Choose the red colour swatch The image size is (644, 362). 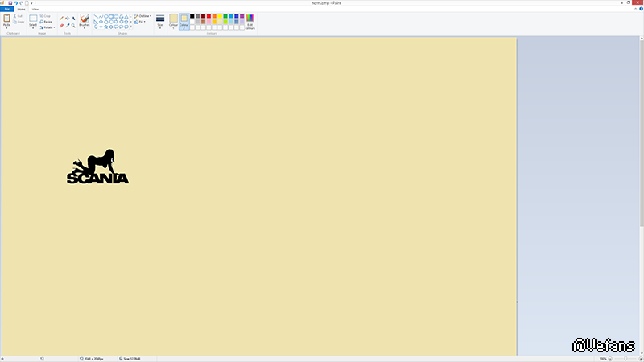point(207,15)
